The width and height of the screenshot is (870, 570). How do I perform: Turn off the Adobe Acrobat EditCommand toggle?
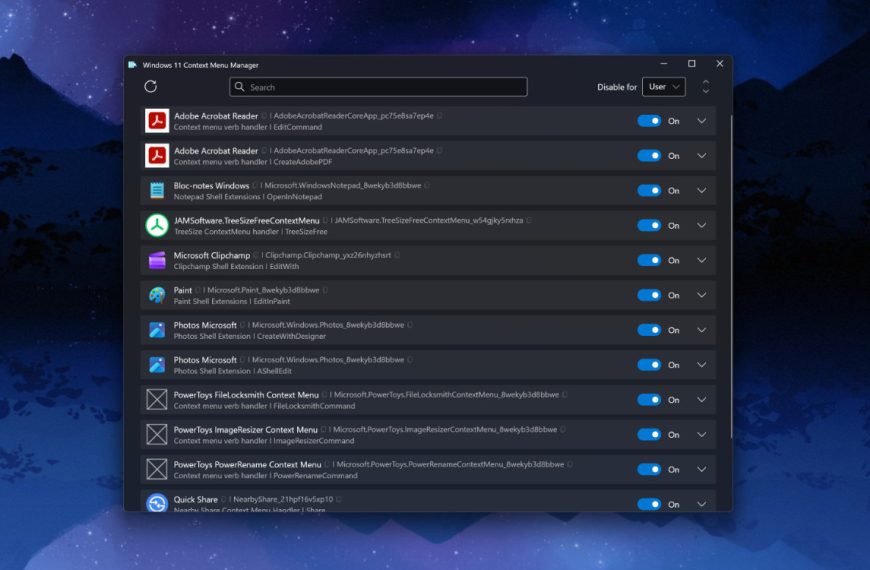649,121
